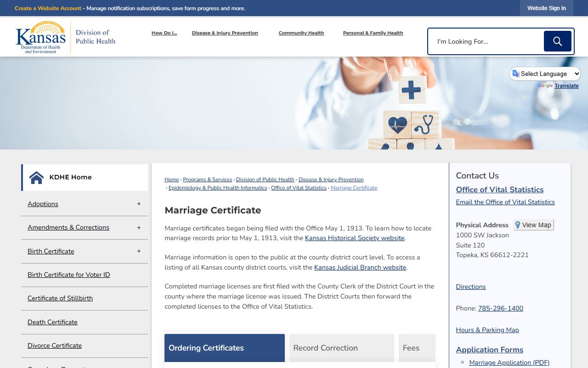
Task: Open the Application Forms heading link
Action: click(490, 350)
